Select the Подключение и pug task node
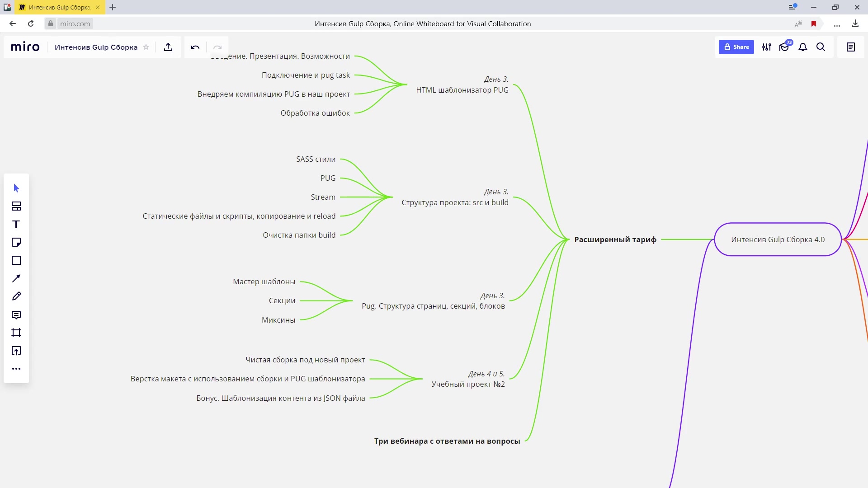Screen dimensions: 868x488 (306, 75)
